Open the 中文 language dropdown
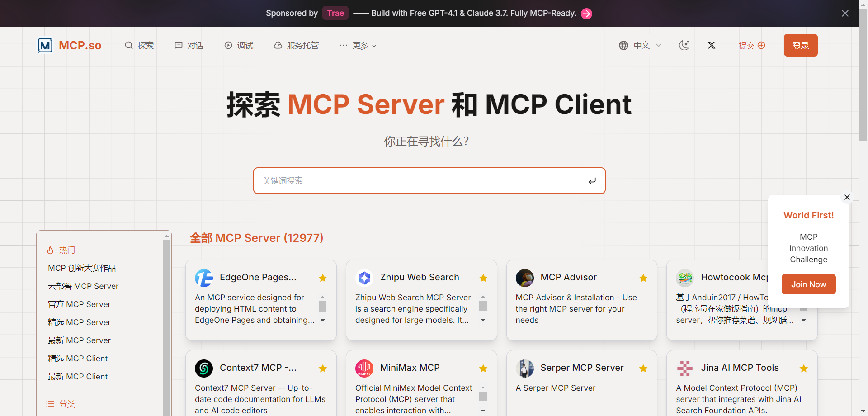 (640, 45)
